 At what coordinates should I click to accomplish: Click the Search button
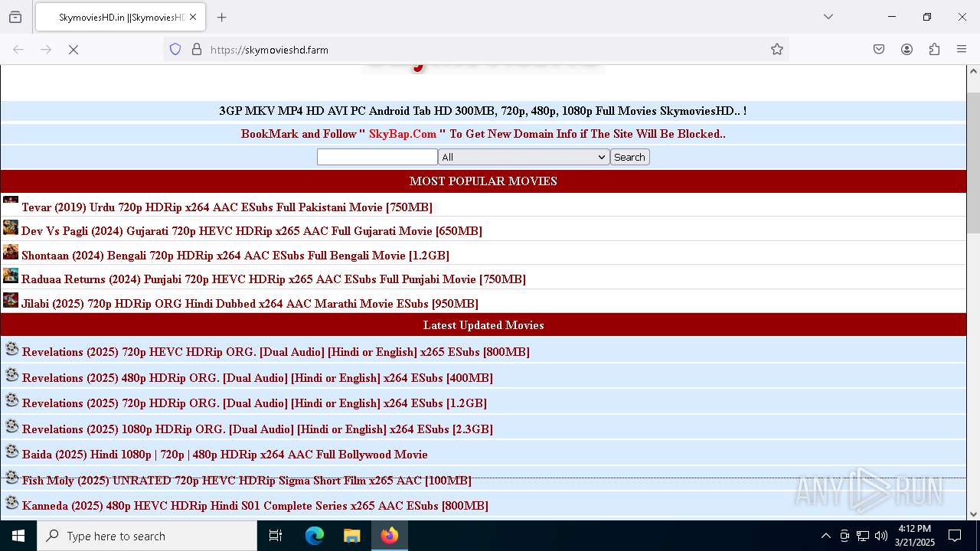coord(629,157)
